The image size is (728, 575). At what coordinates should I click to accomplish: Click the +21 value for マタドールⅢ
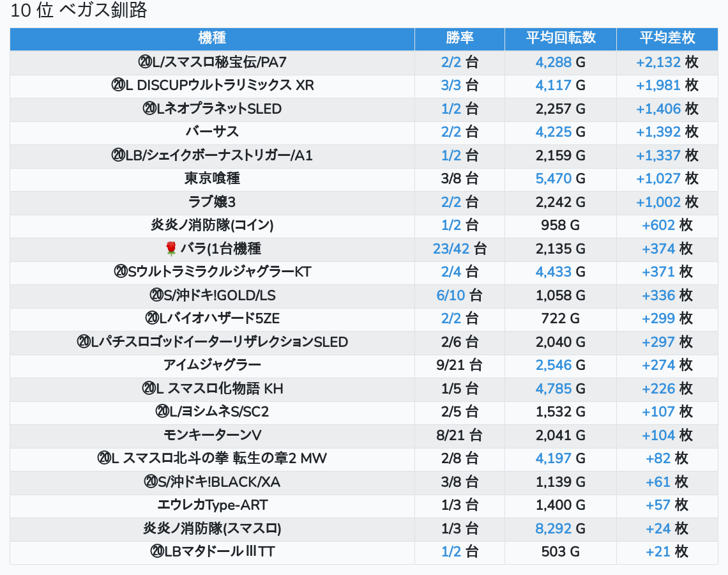point(658,551)
